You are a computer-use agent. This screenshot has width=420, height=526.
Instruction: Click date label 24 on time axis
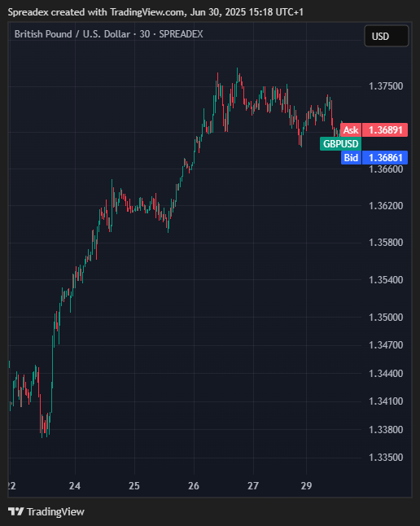point(75,486)
